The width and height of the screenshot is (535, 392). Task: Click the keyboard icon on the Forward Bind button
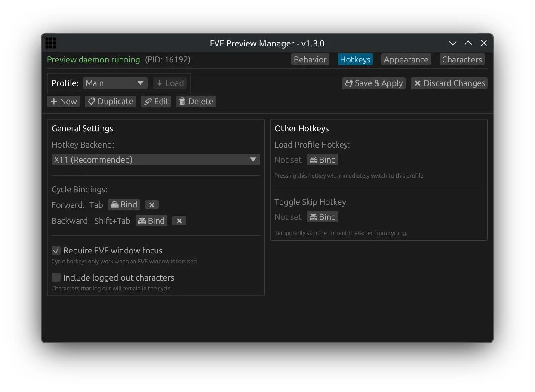[114, 204]
